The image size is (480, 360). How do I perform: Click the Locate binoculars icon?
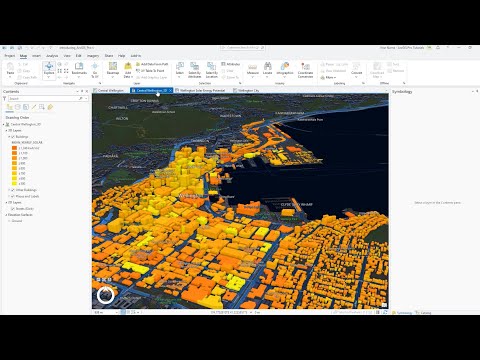coord(268,69)
